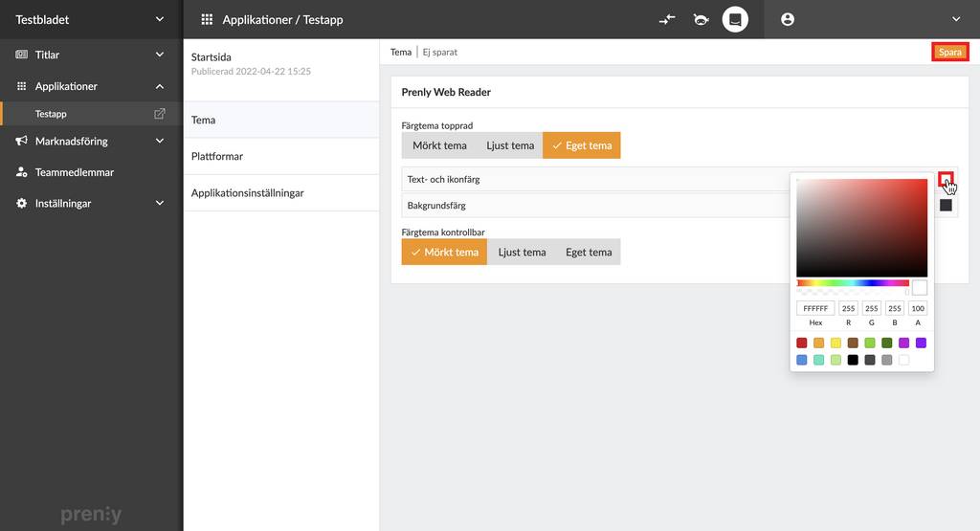
Task: Click the Tema breadcrumb label
Action: [x=401, y=52]
